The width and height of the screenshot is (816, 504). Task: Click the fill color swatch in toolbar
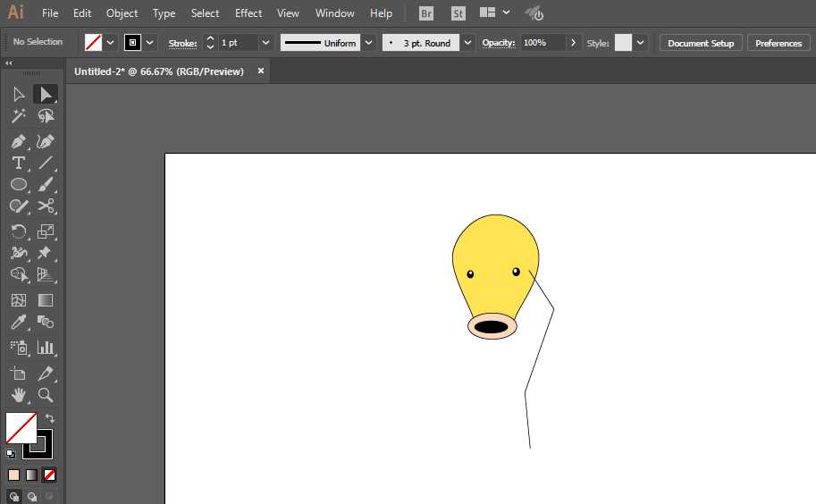tap(20, 428)
